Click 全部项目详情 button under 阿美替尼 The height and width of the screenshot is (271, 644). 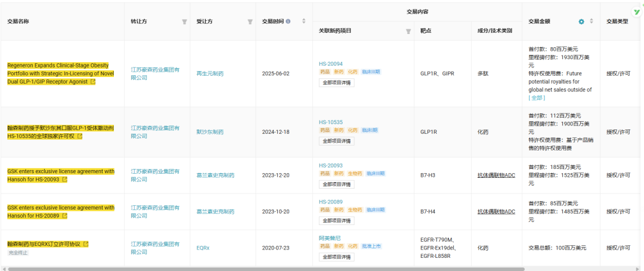336,257
